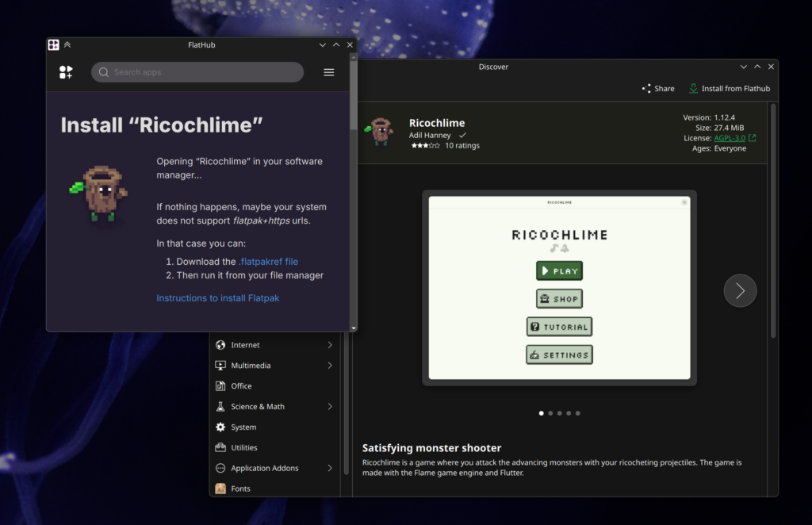Expand the Multimedia category arrow
The height and width of the screenshot is (525, 812).
click(330, 366)
